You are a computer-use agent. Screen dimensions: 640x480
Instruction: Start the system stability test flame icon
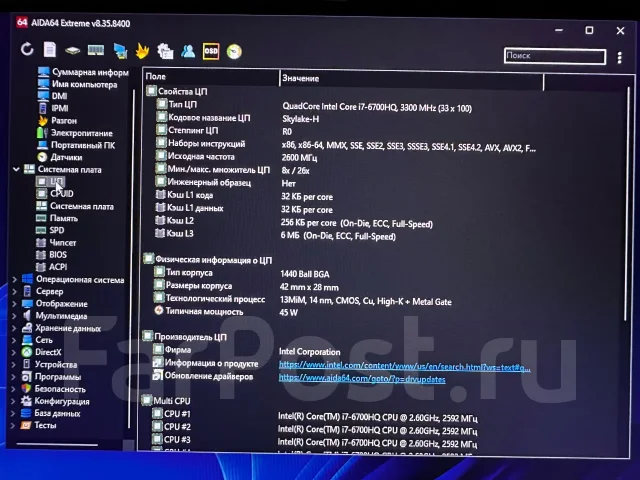(142, 51)
